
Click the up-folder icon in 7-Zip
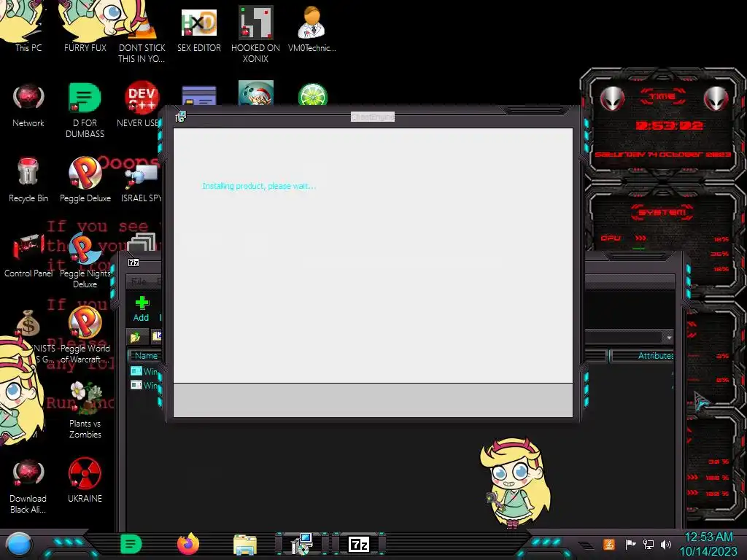point(135,337)
